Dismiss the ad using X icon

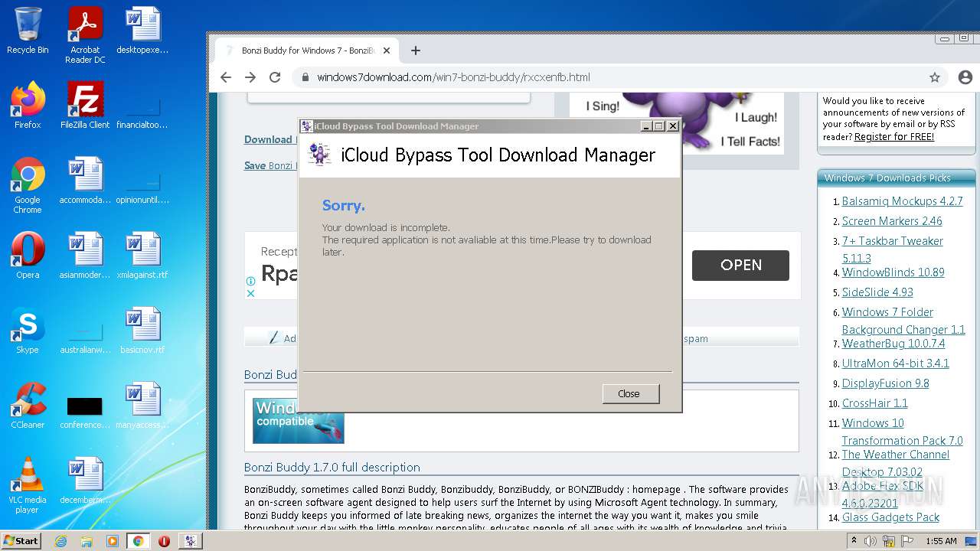(250, 292)
